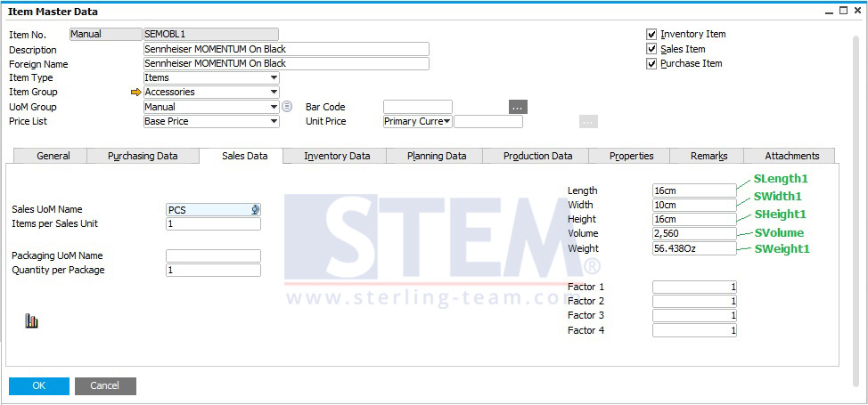868x405 pixels.
Task: Click the Length field showing 16cm
Action: pos(695,190)
